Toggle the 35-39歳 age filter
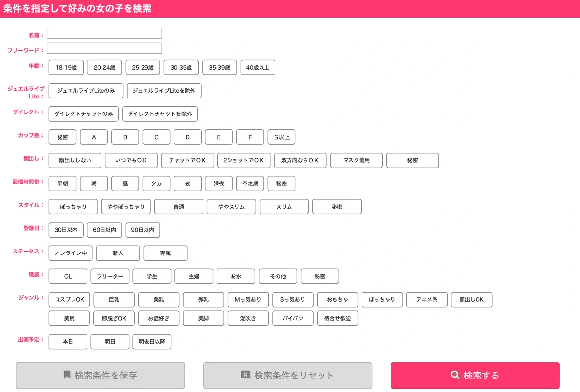 tap(219, 68)
